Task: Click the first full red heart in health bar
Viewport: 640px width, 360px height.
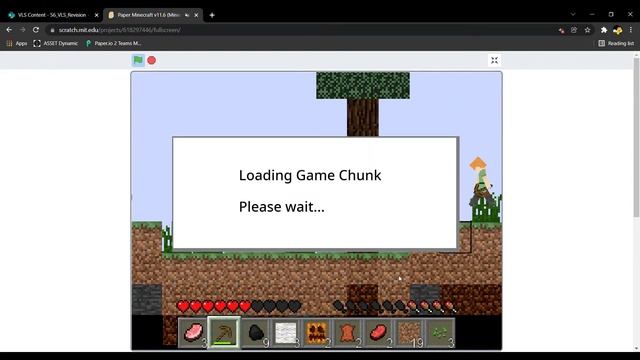Action: click(183, 306)
